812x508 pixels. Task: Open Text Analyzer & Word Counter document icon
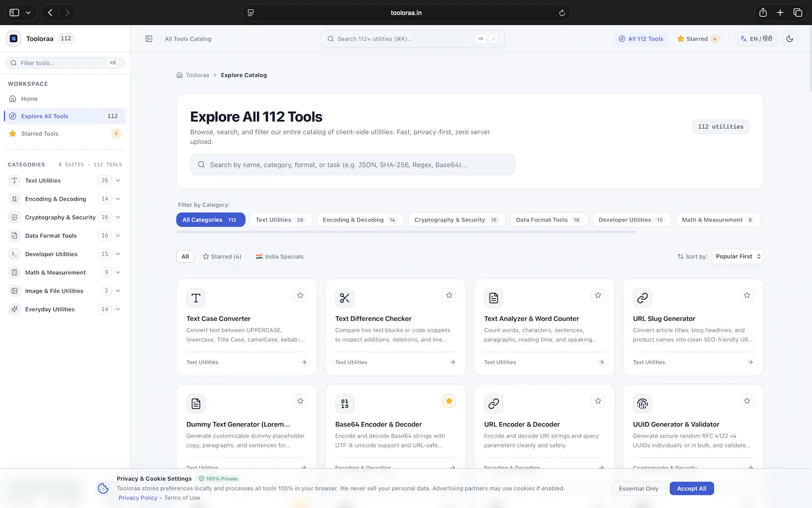(x=493, y=298)
